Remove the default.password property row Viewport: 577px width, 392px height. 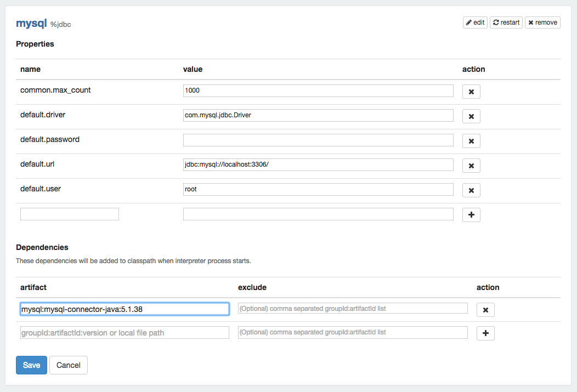point(471,141)
